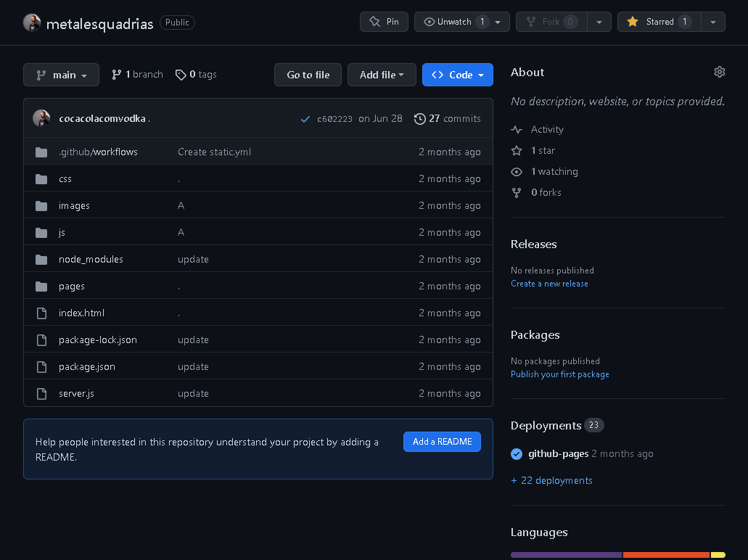Click the folder icon for images
Viewport: 748px width, 560px height.
[x=41, y=205]
